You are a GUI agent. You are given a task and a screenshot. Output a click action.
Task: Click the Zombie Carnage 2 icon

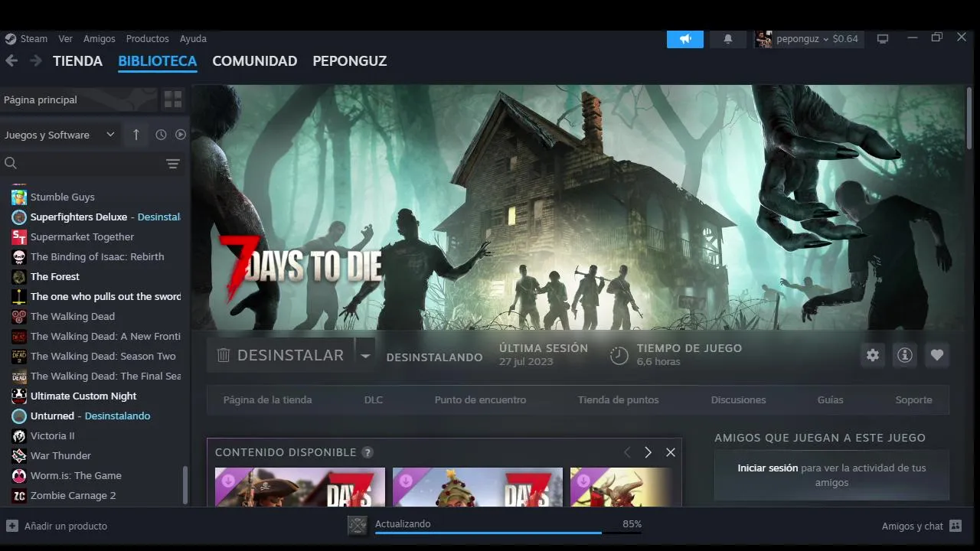pyautogui.click(x=19, y=496)
